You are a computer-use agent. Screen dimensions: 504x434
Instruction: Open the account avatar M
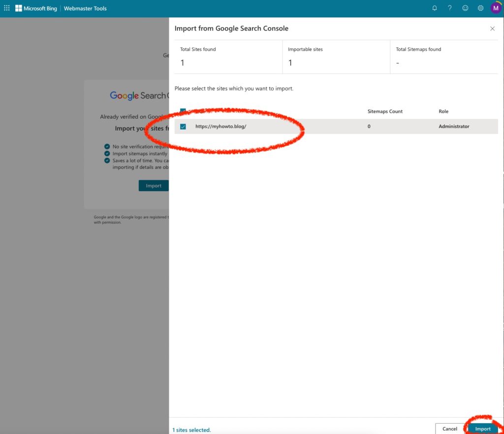tap(496, 8)
